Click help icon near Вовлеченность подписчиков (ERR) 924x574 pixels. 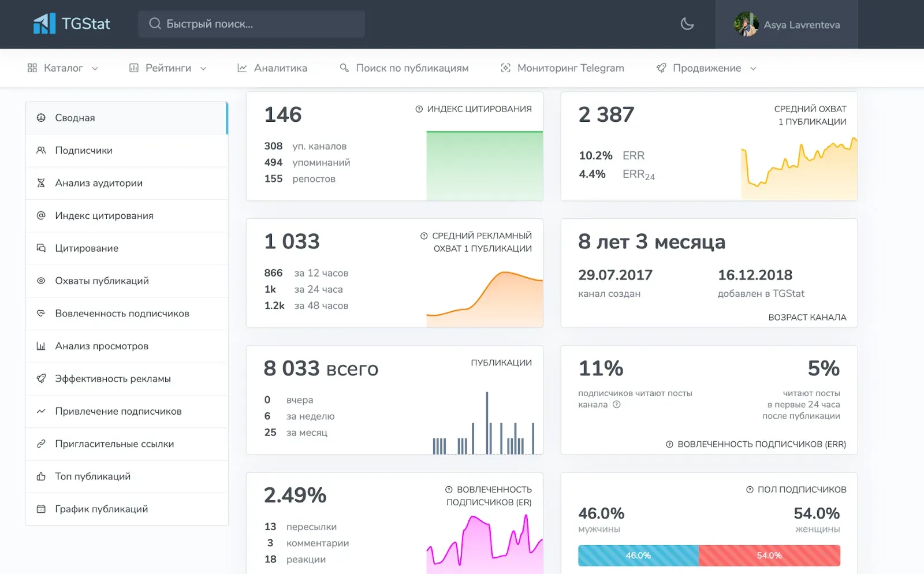coord(669,444)
